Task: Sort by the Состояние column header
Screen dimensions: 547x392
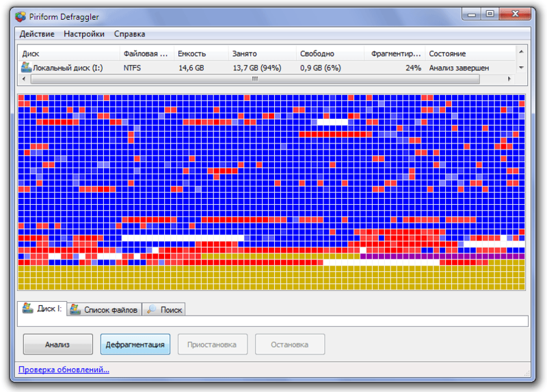Action: (x=470, y=54)
